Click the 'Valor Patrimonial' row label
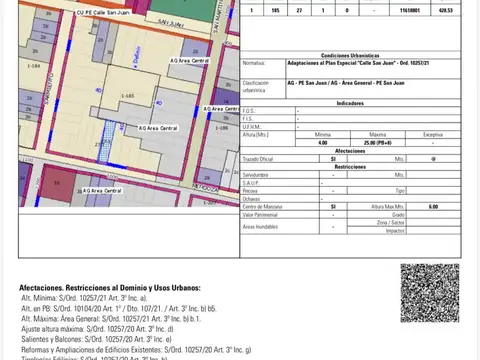The image size is (480, 360). click(260, 215)
